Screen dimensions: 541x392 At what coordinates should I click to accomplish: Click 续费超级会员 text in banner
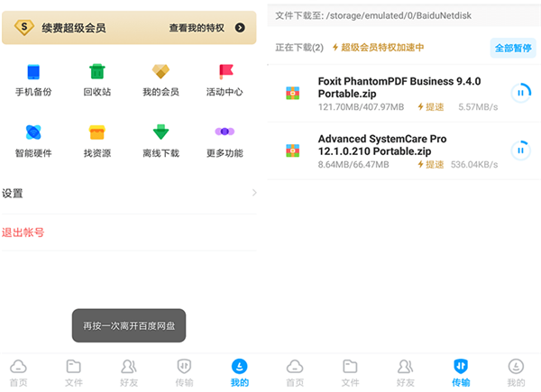coord(74,28)
